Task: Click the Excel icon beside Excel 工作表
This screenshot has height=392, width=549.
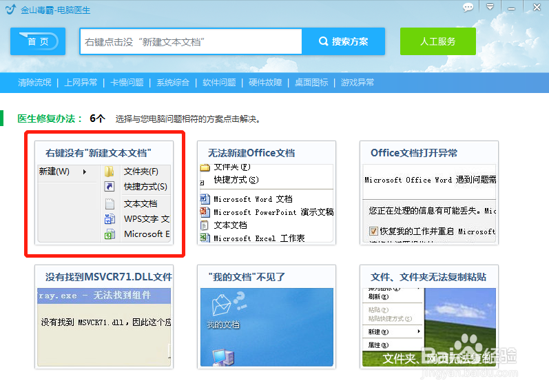Action: point(205,238)
